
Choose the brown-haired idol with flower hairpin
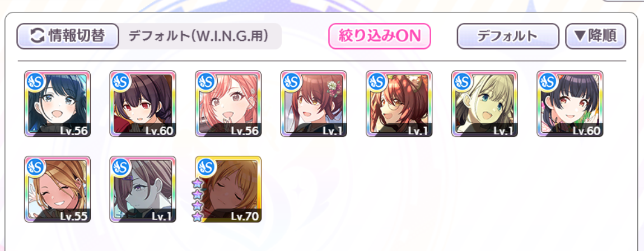click(x=314, y=104)
